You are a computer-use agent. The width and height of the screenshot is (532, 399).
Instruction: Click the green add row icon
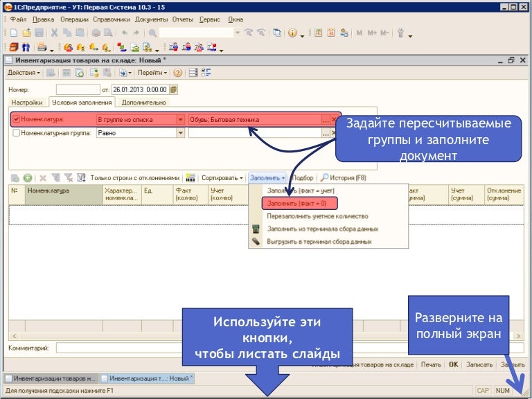[x=28, y=178]
